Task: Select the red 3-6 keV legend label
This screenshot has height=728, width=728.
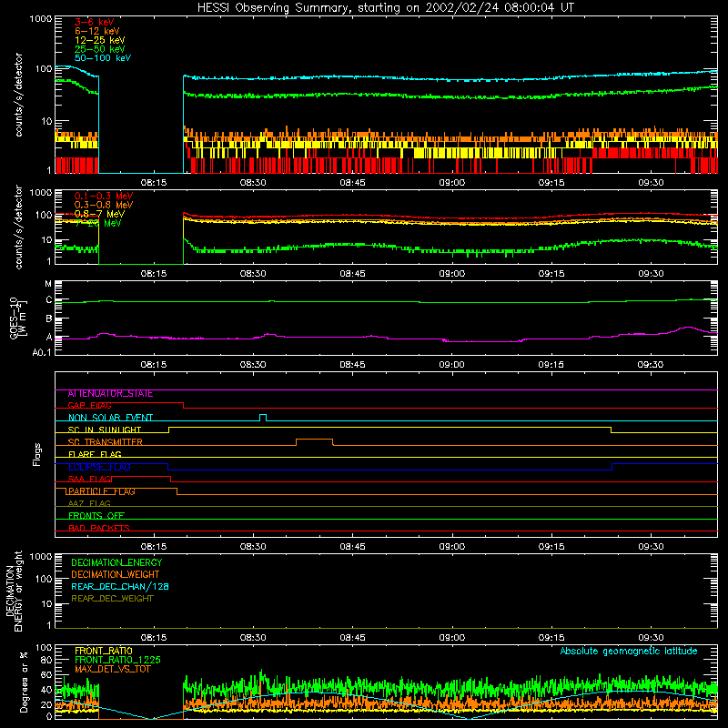Action: coord(95,22)
